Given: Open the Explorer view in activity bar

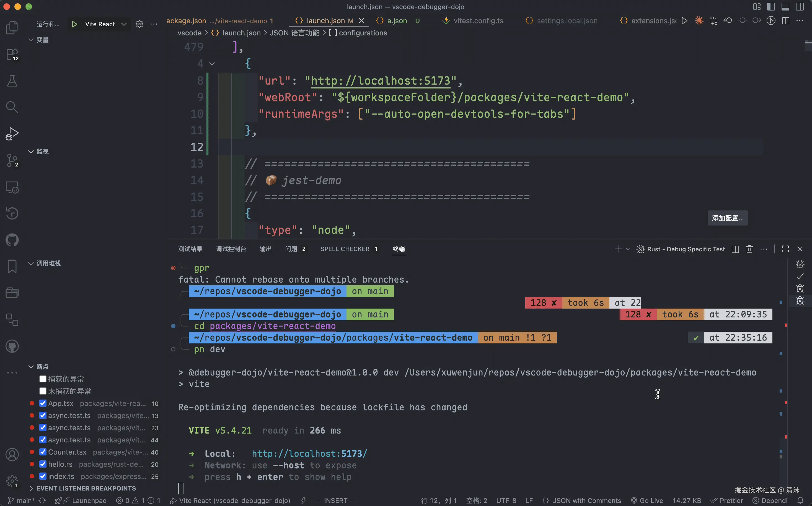Looking at the screenshot, I should [12, 27].
